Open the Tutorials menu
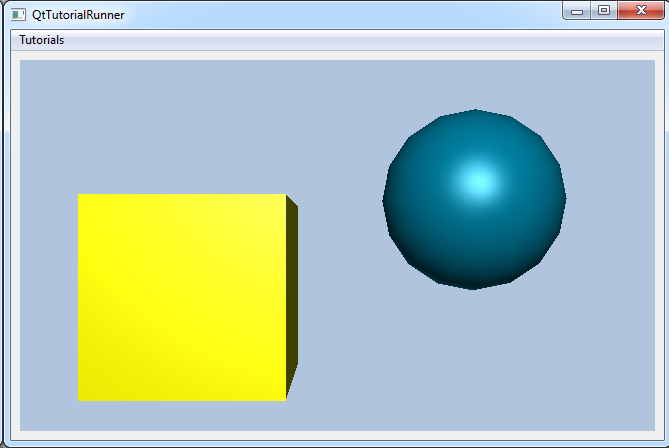This screenshot has height=448, width=669. (x=42, y=40)
